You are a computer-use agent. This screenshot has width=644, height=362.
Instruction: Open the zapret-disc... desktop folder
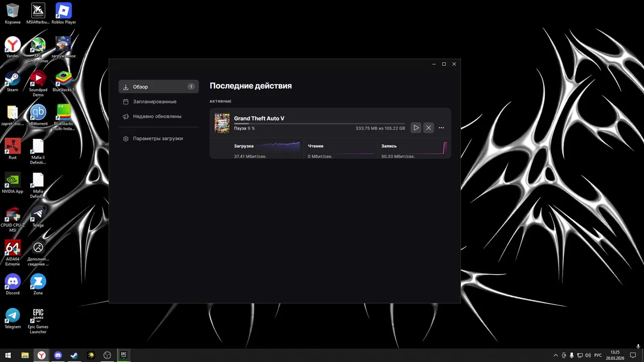pyautogui.click(x=13, y=115)
